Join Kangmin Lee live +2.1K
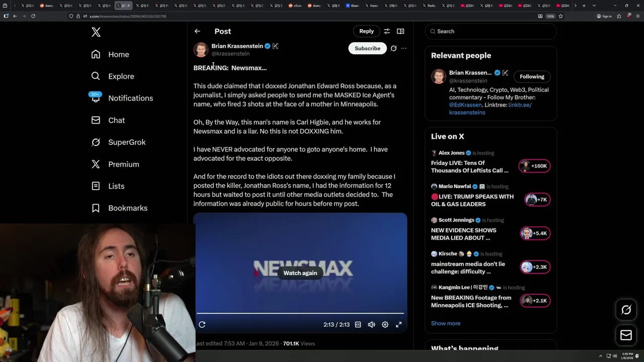644x362 pixels. pos(535,301)
